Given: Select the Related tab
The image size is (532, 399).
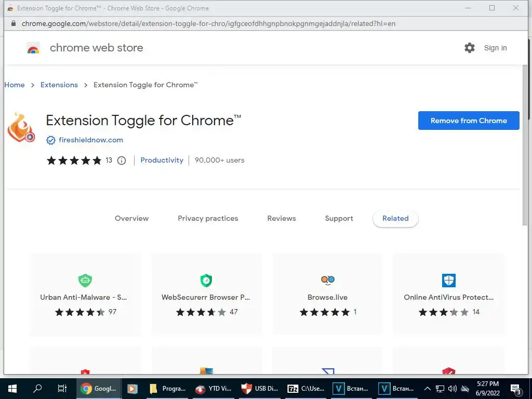Looking at the screenshot, I should coord(395,219).
